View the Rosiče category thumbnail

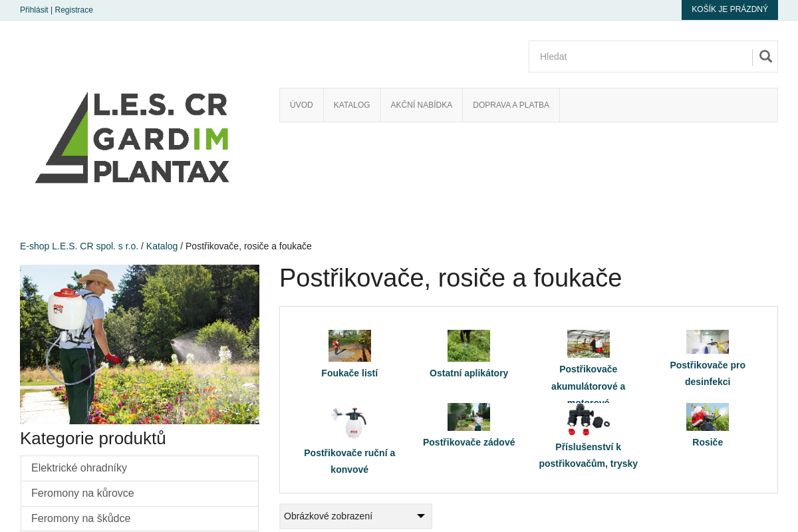click(x=708, y=416)
